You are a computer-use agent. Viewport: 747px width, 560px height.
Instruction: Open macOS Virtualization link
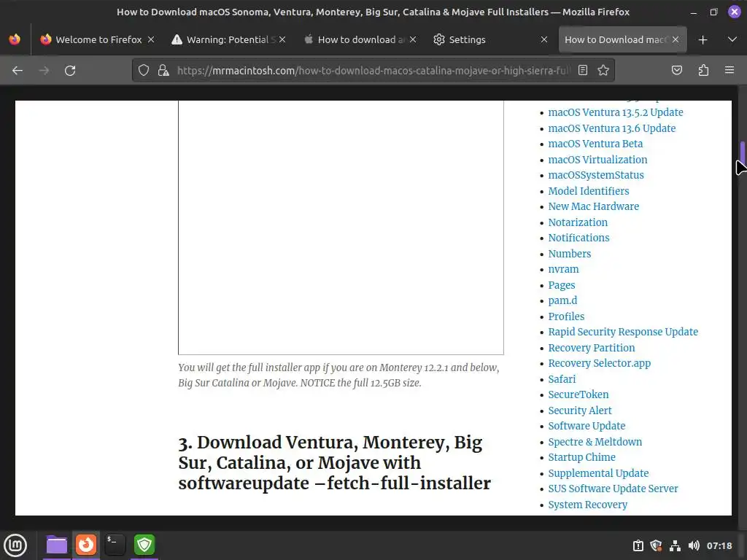tap(598, 160)
